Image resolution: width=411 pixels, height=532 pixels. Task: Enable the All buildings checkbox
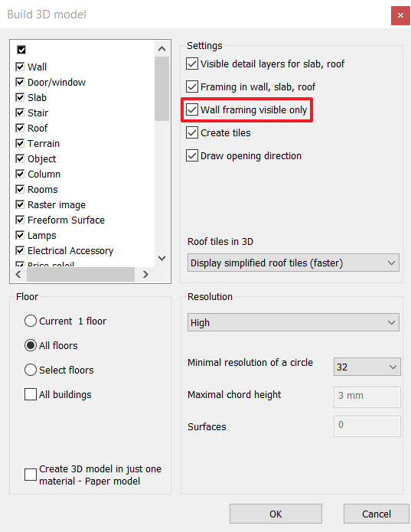[x=31, y=394]
